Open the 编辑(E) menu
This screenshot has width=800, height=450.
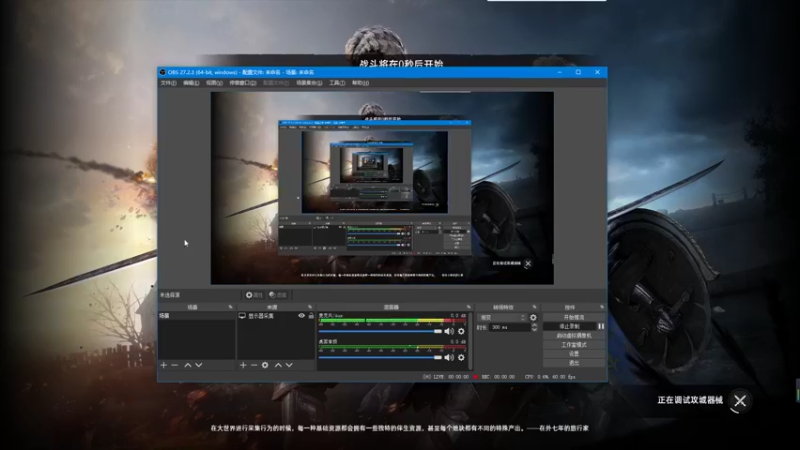191,83
